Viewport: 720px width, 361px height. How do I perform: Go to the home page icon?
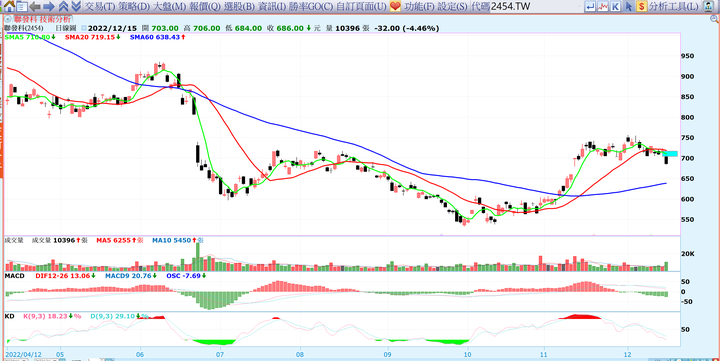[9, 6]
